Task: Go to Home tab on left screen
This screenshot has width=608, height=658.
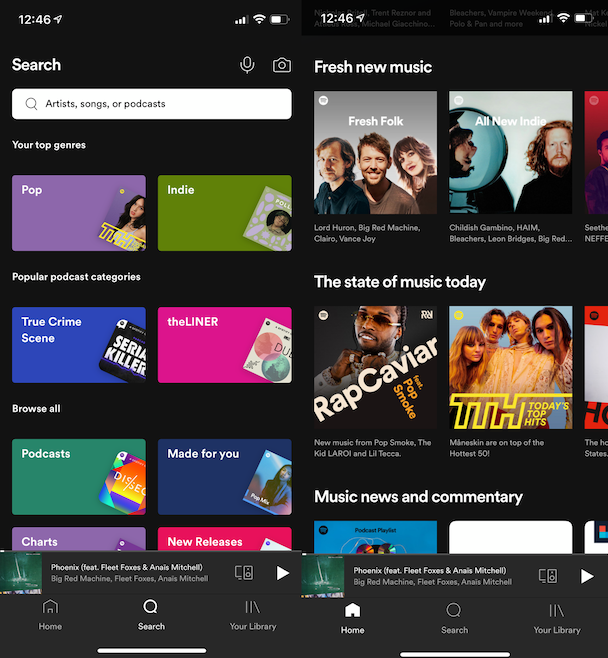Action: pos(50,615)
